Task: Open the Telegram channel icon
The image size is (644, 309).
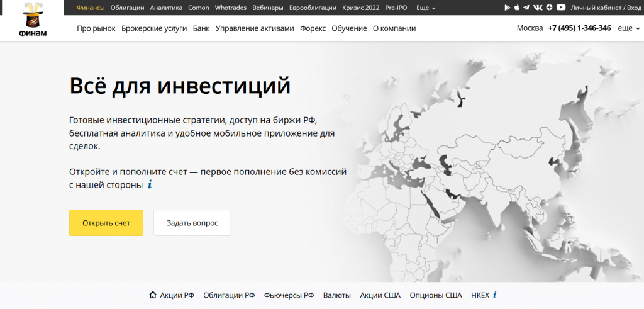Action: (x=526, y=8)
